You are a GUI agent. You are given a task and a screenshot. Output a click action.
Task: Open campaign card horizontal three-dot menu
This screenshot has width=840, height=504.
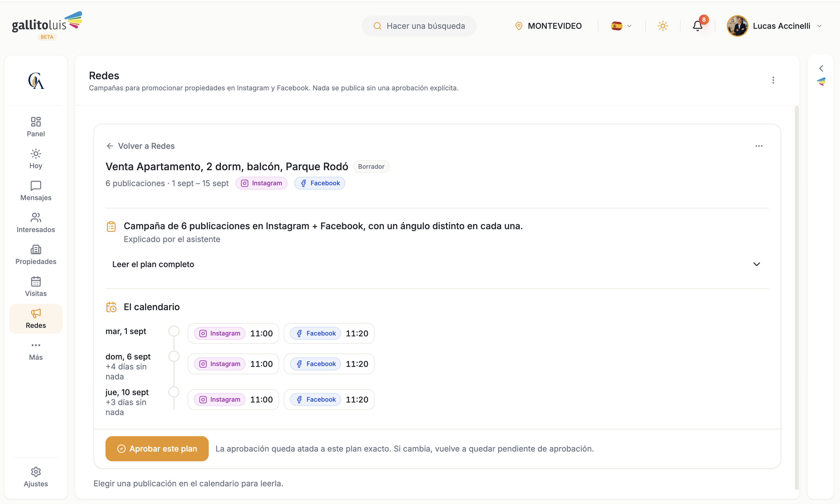pyautogui.click(x=759, y=146)
